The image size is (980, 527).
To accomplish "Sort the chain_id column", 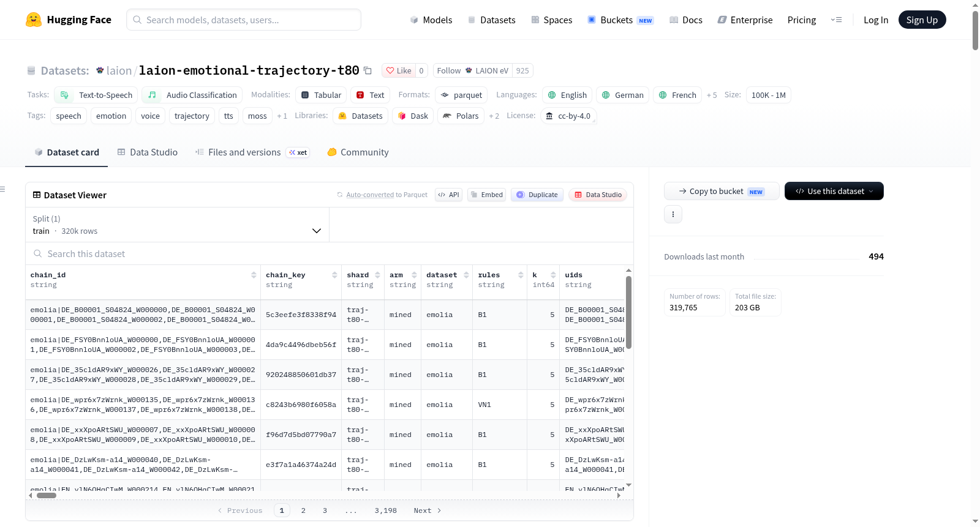I will pyautogui.click(x=254, y=275).
